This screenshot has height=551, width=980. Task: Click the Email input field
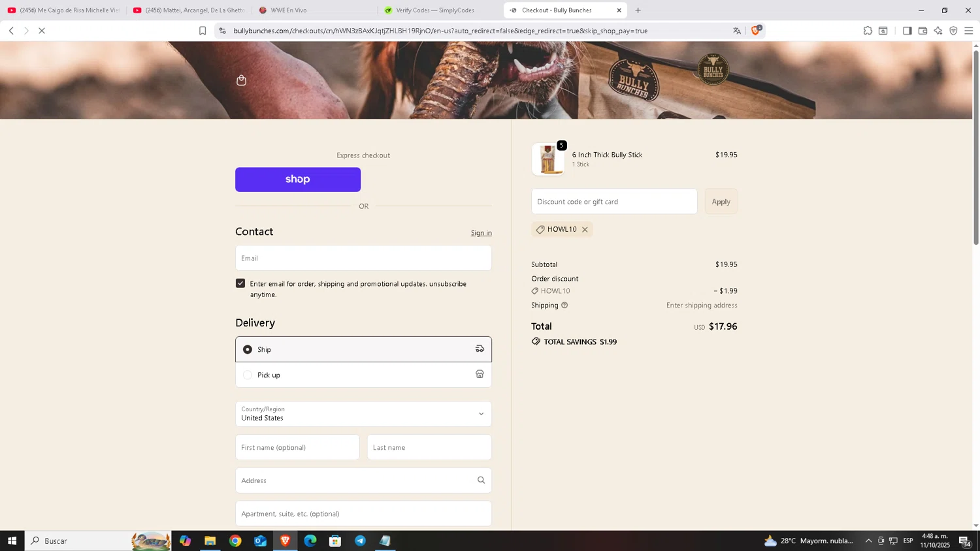pyautogui.click(x=363, y=259)
